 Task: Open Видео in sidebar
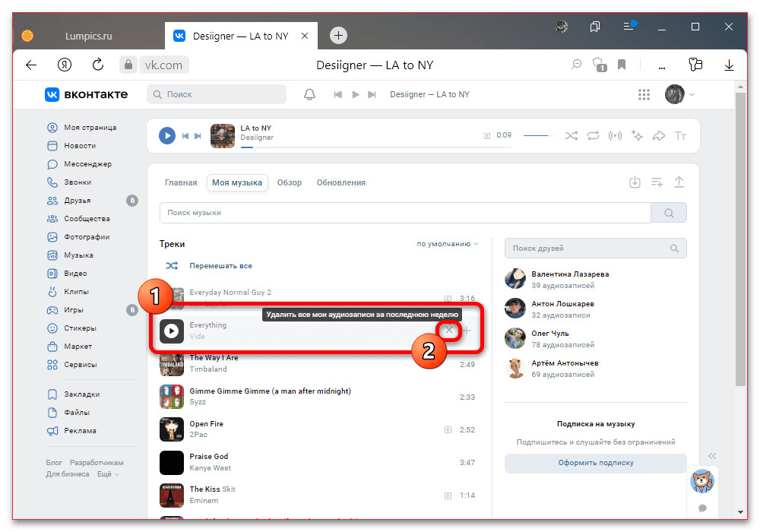(68, 274)
